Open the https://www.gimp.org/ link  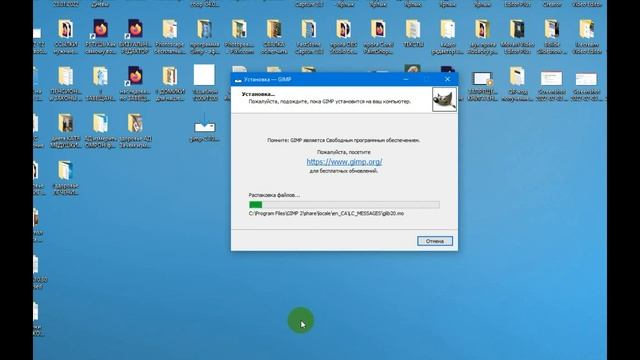[x=344, y=162]
